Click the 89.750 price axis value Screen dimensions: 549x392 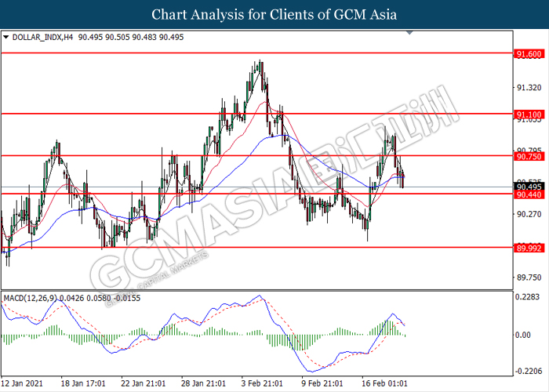tap(529, 278)
